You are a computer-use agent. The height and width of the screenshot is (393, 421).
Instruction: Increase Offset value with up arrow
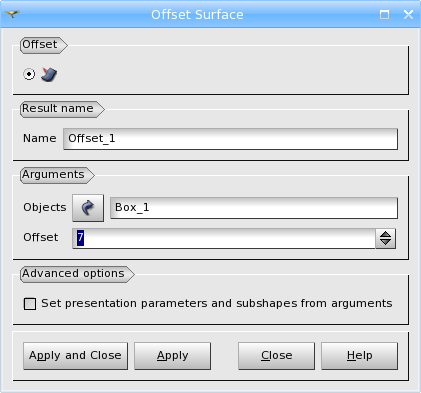386,235
